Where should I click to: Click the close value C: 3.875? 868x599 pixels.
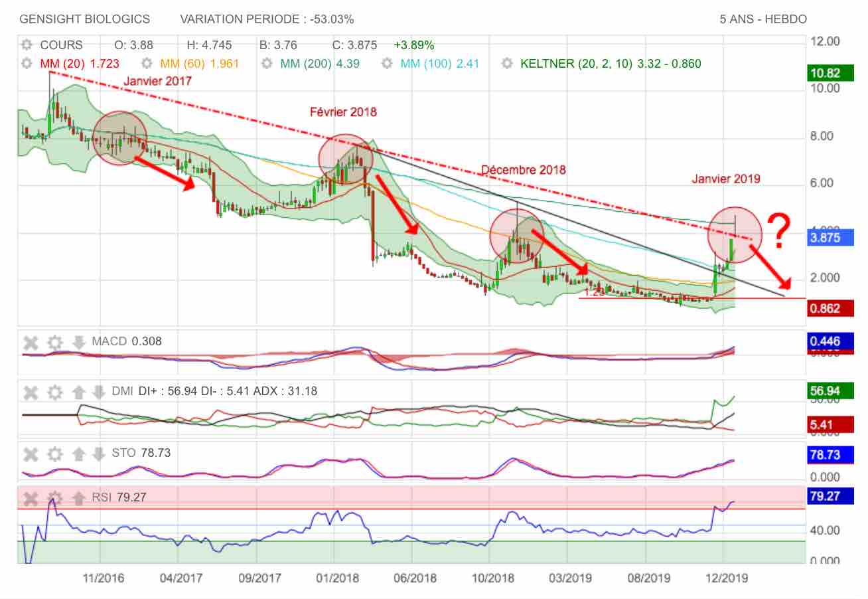pyautogui.click(x=354, y=46)
